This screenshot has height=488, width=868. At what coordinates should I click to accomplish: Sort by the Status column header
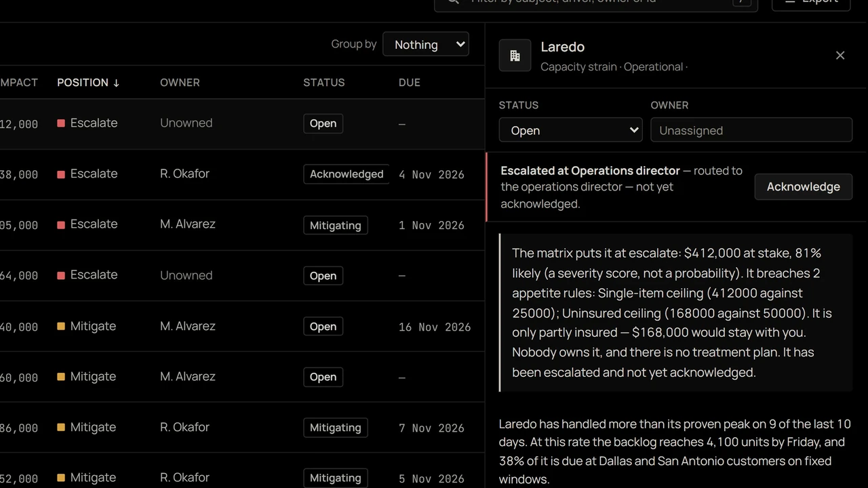(324, 83)
